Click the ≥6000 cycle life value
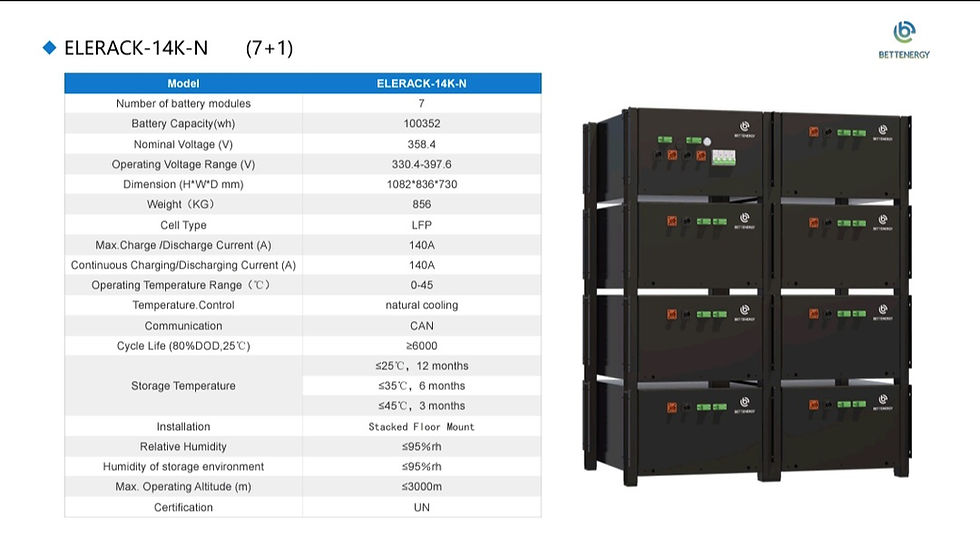Screen dimensions: 980x546 pos(422,345)
